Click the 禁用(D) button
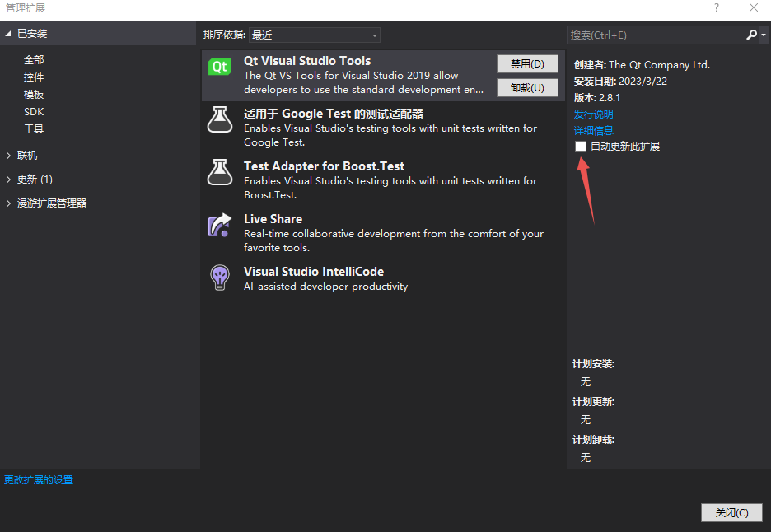This screenshot has width=771, height=532. coord(527,63)
